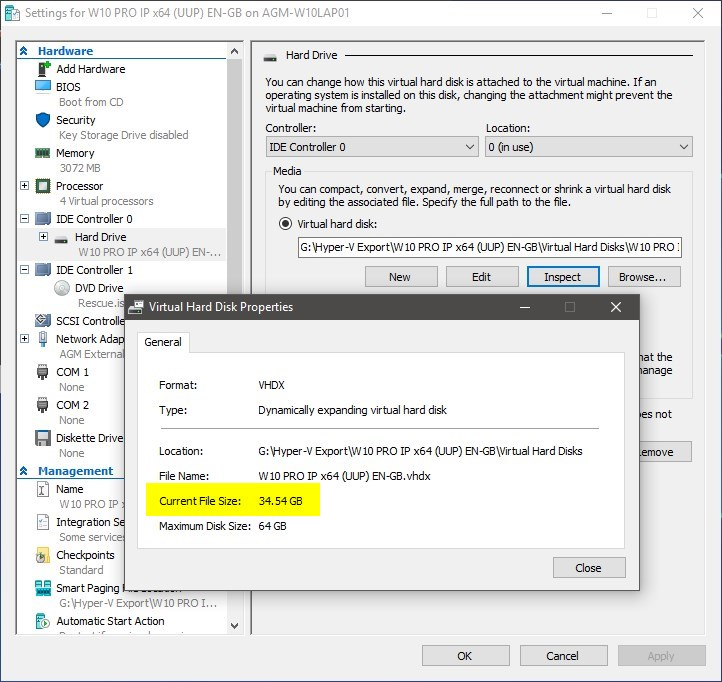Click the Settings window title bar icon
722x682 pixels.
12,13
